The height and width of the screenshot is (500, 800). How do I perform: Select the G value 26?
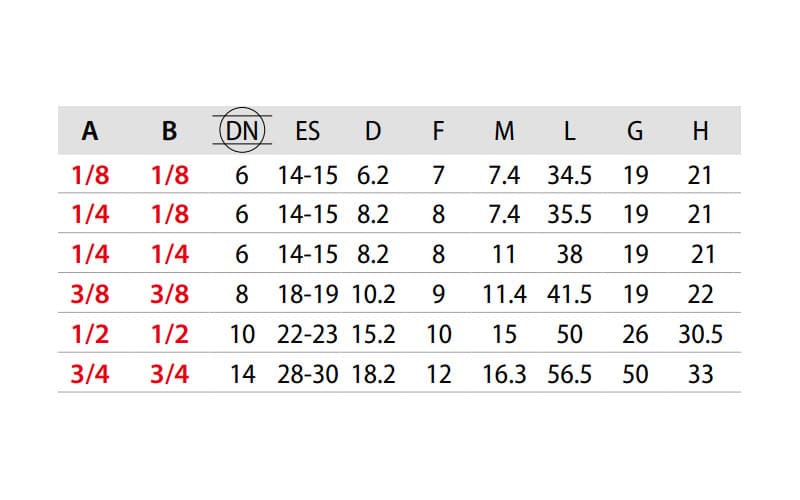(635, 334)
